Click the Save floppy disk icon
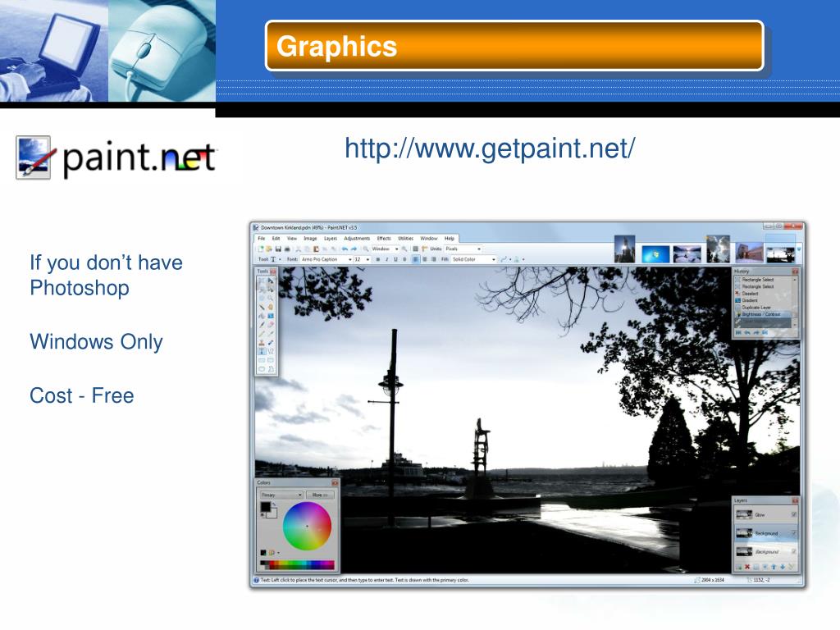The height and width of the screenshot is (630, 840). 278,249
